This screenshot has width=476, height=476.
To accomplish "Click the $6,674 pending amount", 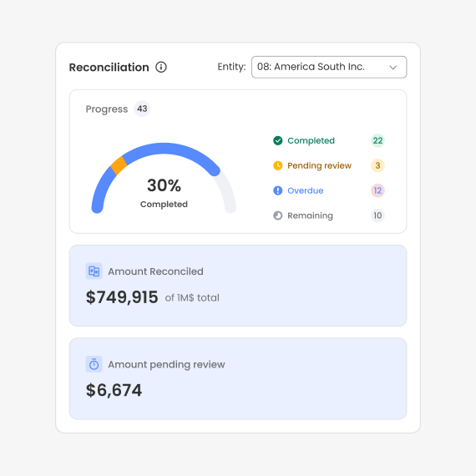I will pos(114,390).
